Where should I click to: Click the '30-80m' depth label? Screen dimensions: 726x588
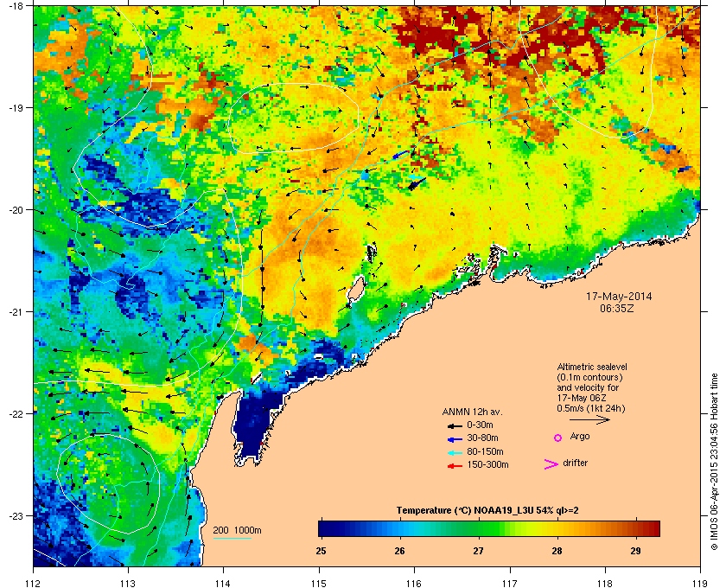482,438
